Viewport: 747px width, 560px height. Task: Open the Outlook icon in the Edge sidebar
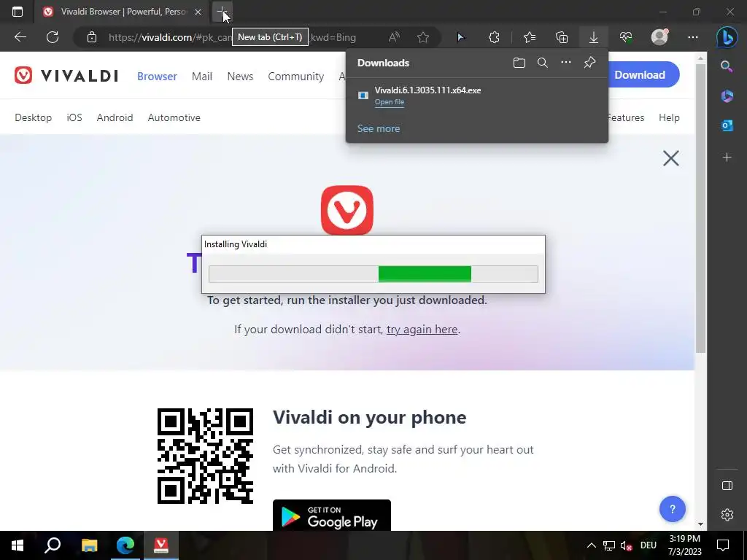coord(727,125)
